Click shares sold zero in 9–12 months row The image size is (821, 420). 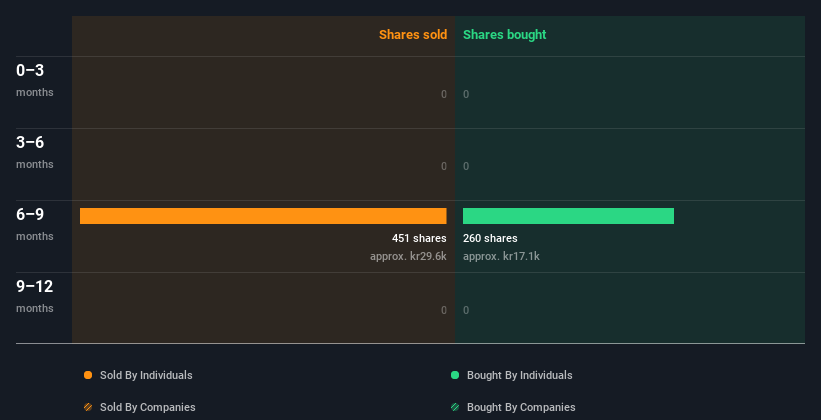444,311
